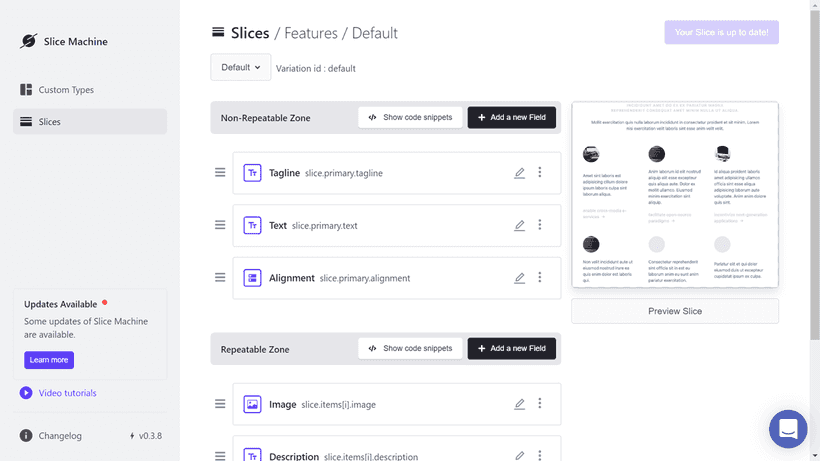
Task: Click Learn more about updates
Action: [49, 360]
